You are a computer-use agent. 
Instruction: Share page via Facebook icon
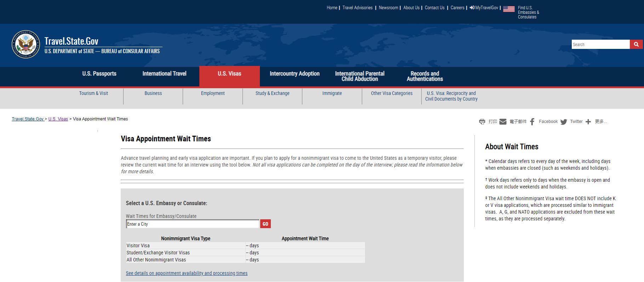[x=532, y=122]
